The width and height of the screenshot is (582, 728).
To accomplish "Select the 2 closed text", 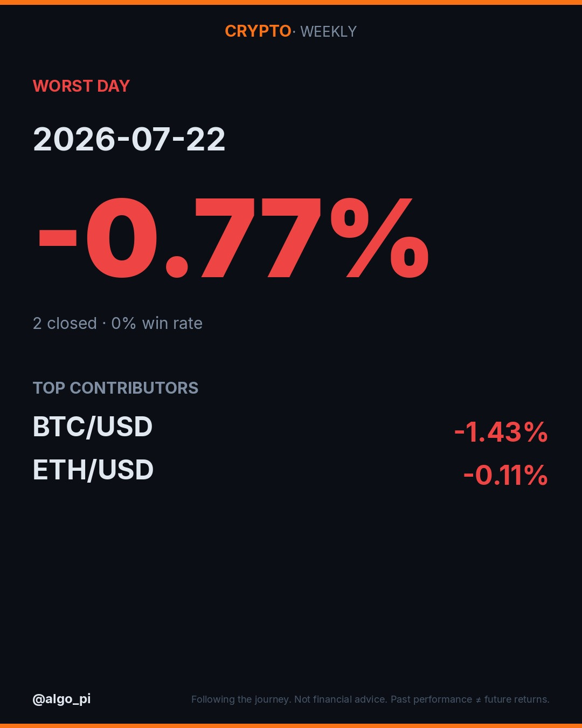I will click(65, 323).
